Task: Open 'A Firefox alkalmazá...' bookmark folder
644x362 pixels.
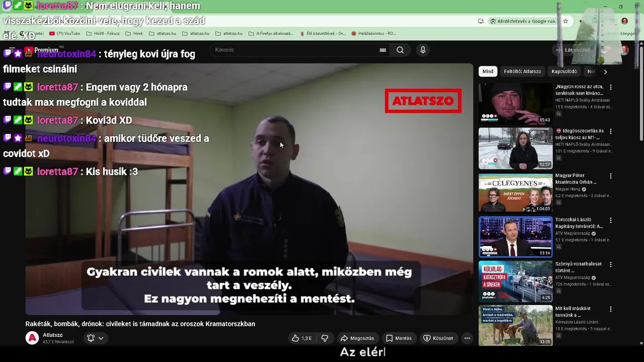Action: 271,34
